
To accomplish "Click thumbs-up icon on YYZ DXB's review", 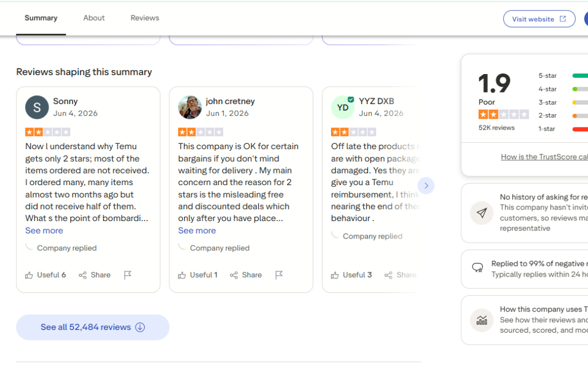I will [335, 275].
